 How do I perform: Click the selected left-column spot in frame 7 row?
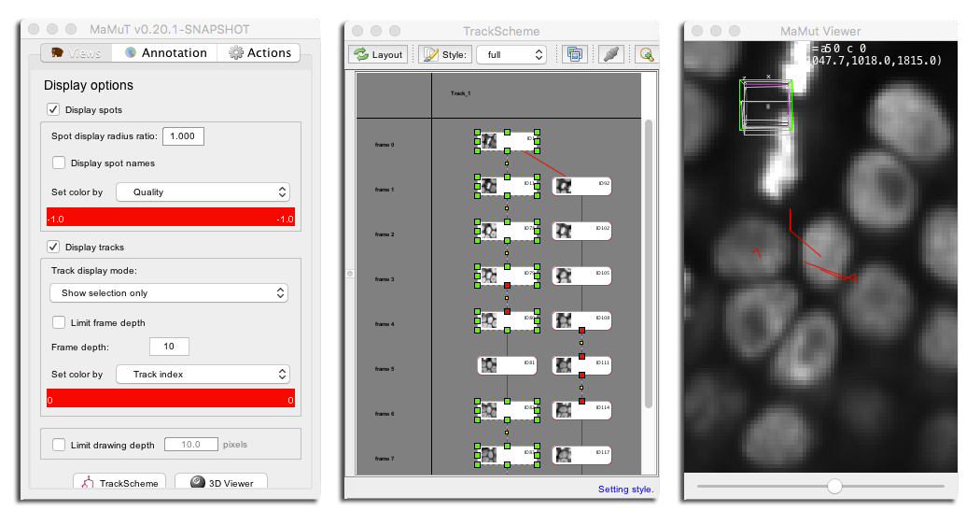point(507,455)
